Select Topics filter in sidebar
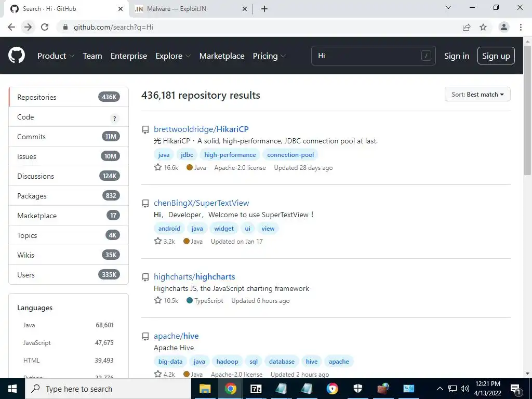 (x=69, y=235)
